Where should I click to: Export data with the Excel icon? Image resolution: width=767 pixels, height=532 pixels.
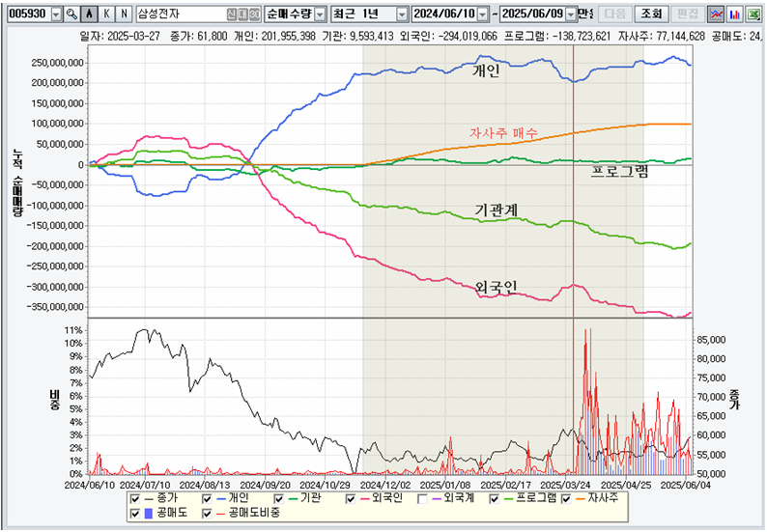tap(753, 14)
